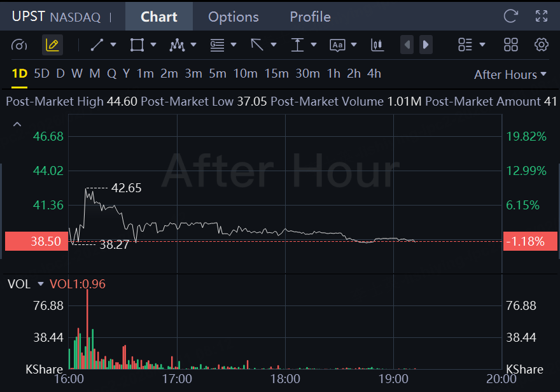The height and width of the screenshot is (392, 560).
Task: Click the four-square grid layout icon
Action: click(x=511, y=45)
